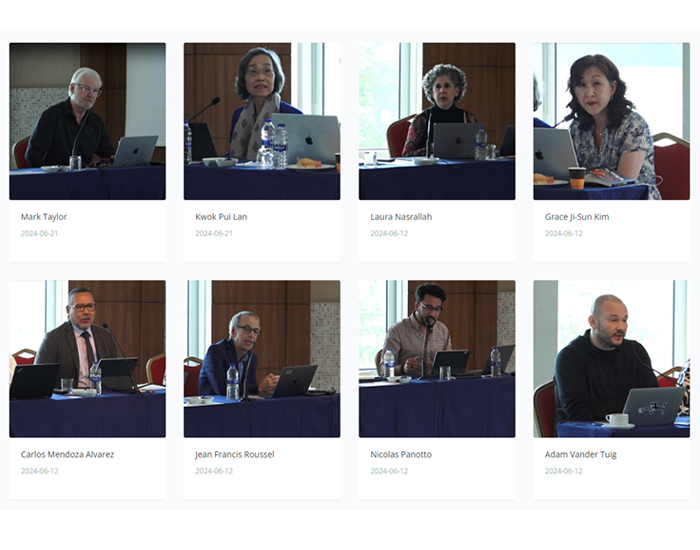Open Adam Vander Tuig's photo thumbnail
700x550 pixels.
click(612, 358)
